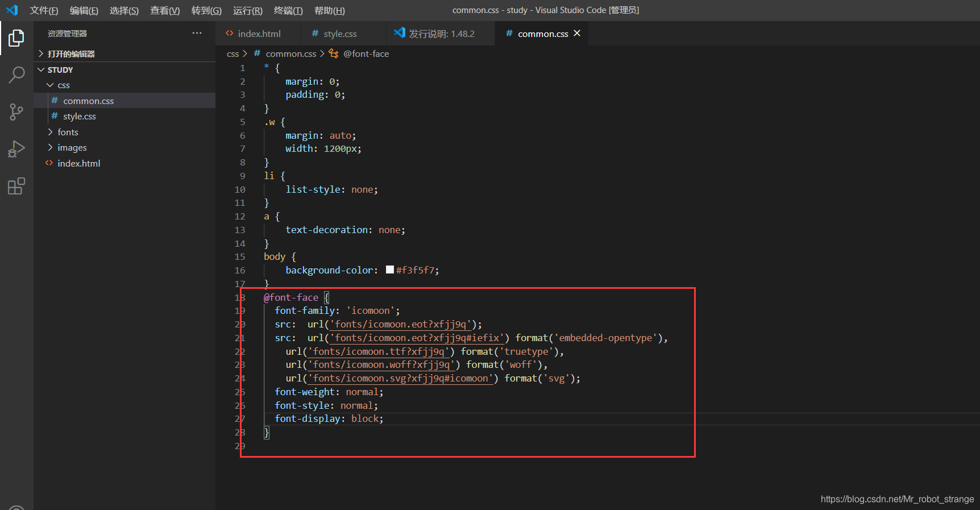Viewport: 980px width, 510px height.
Task: Open index.html in the file tree
Action: (124, 163)
